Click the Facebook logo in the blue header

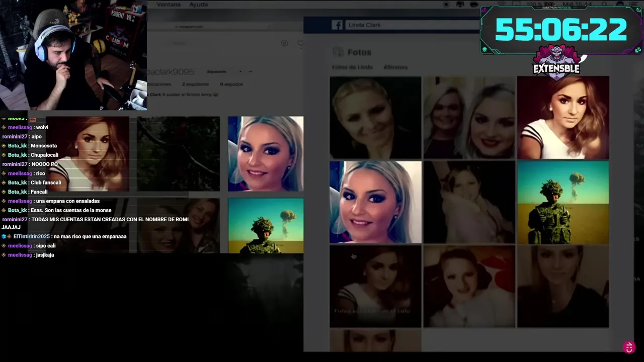point(337,25)
